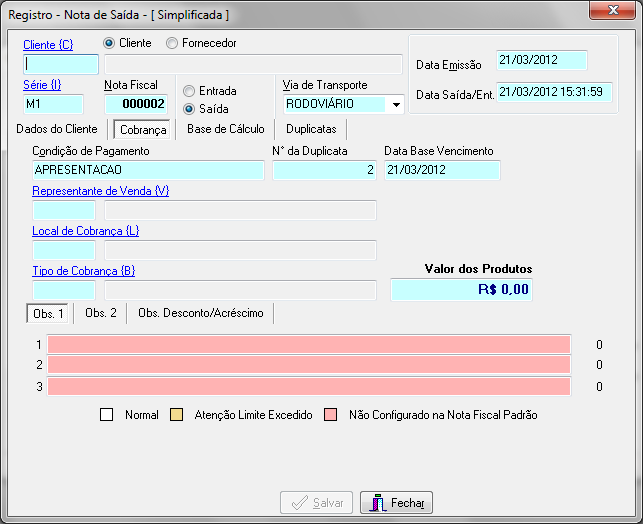Click the 'Não Configurado na Nota Fiscal Padrão' text

(443, 415)
